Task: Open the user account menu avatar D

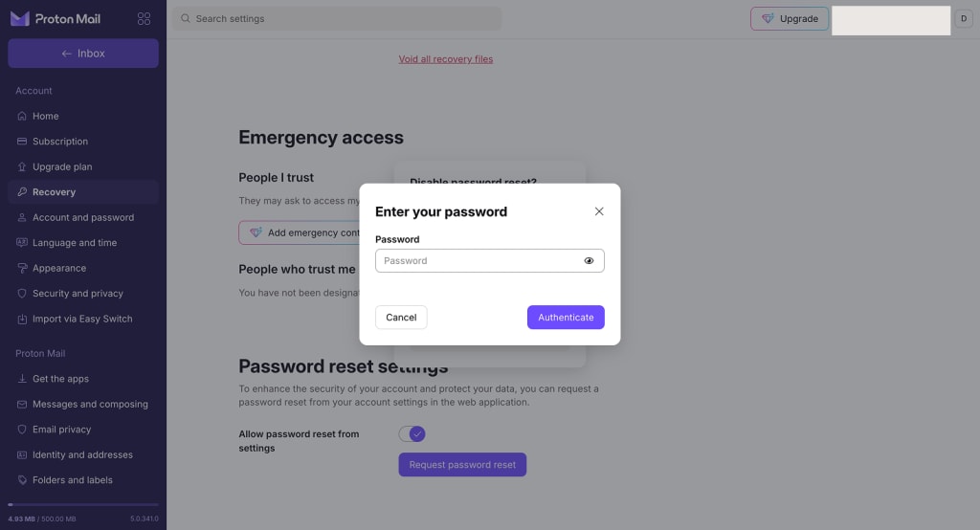Action: click(x=963, y=18)
